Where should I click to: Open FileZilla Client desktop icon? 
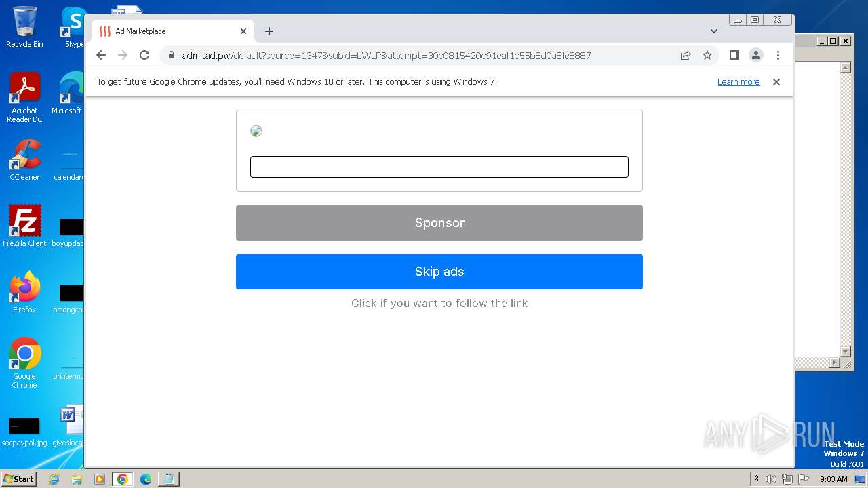pos(24,226)
